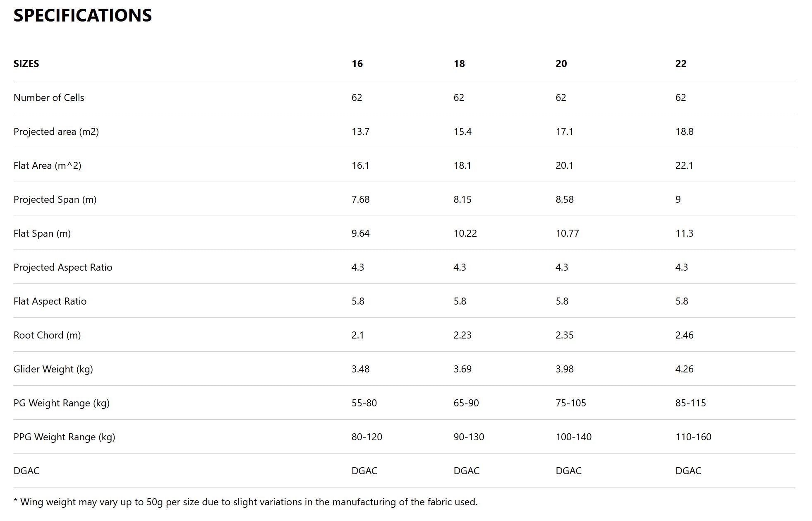This screenshot has width=812, height=521.
Task: Click the wing weight footnote text
Action: point(246,502)
